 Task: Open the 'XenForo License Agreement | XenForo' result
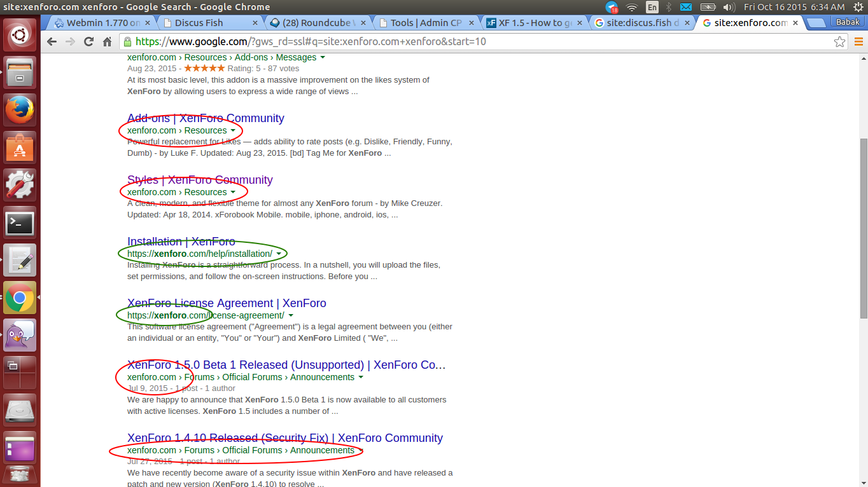click(x=227, y=303)
